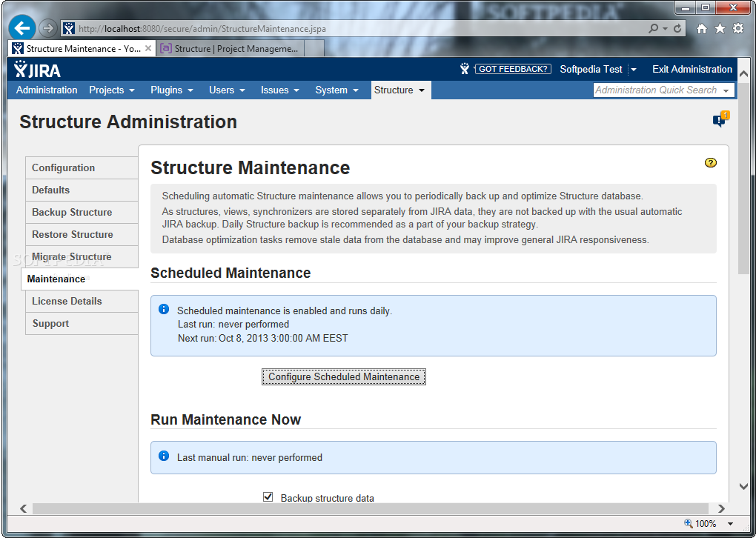Click the refresh icon in address bar

677,28
